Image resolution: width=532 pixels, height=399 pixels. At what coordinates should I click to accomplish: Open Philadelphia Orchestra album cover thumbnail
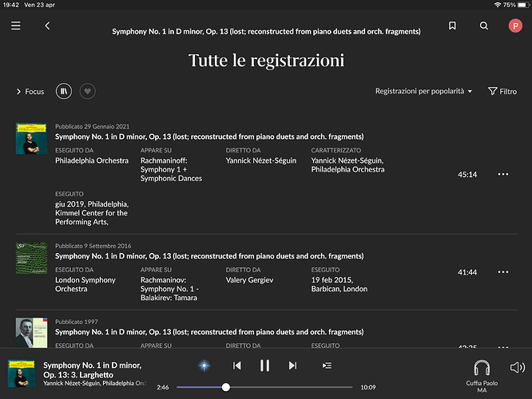pyautogui.click(x=31, y=139)
